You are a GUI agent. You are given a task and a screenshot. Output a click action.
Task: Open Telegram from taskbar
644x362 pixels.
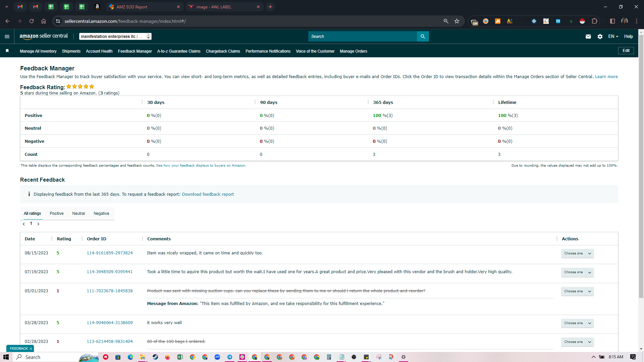point(230,357)
